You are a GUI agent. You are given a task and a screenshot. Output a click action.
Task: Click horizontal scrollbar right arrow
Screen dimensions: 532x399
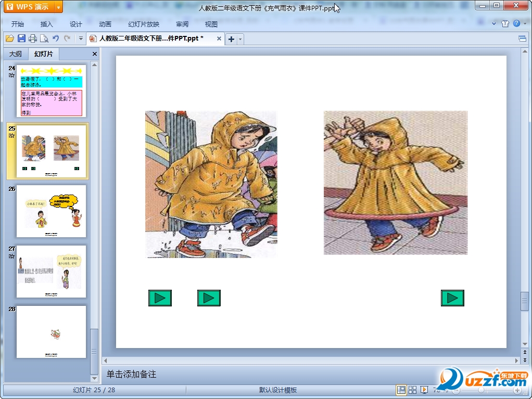(517, 361)
